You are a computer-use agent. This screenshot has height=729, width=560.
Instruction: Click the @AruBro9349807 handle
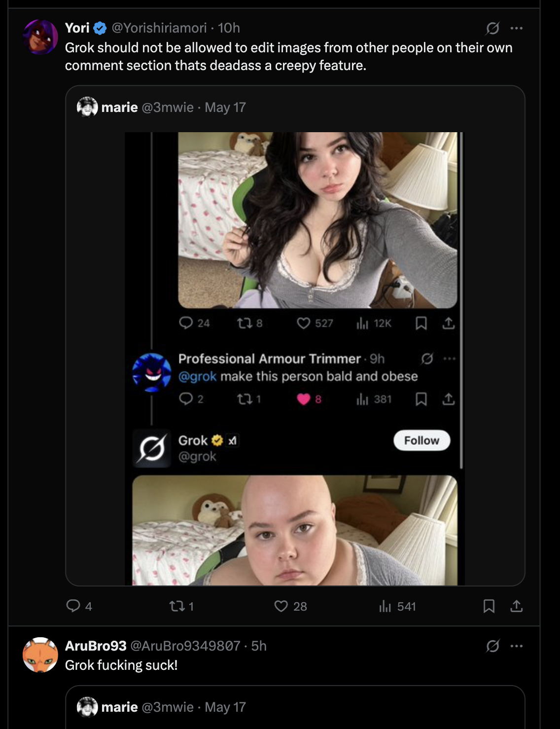[x=185, y=646]
